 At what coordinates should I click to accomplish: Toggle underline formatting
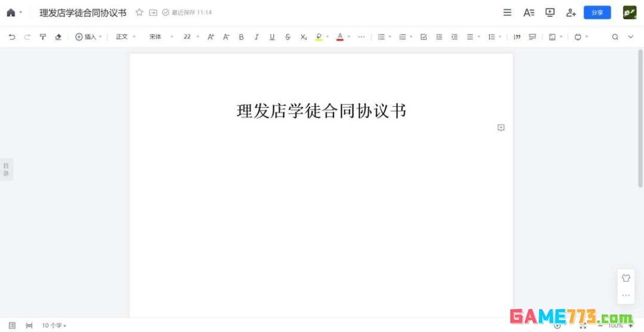(x=272, y=37)
